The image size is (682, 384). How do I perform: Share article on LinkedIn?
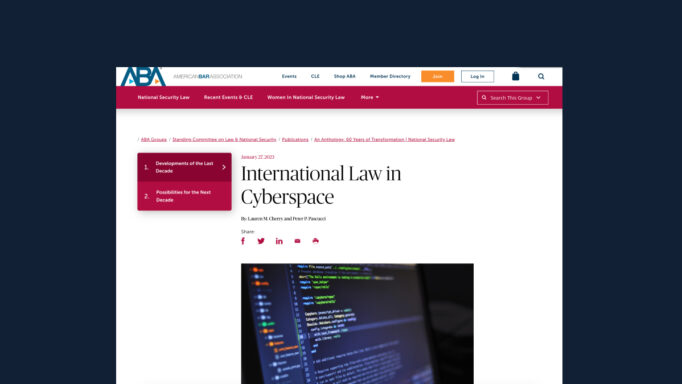[279, 241]
